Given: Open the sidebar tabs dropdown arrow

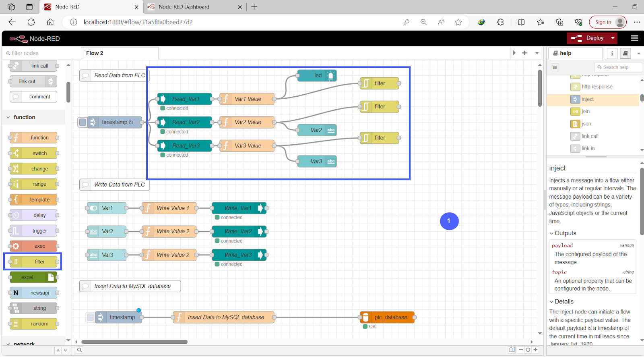Looking at the screenshot, I should tap(638, 53).
